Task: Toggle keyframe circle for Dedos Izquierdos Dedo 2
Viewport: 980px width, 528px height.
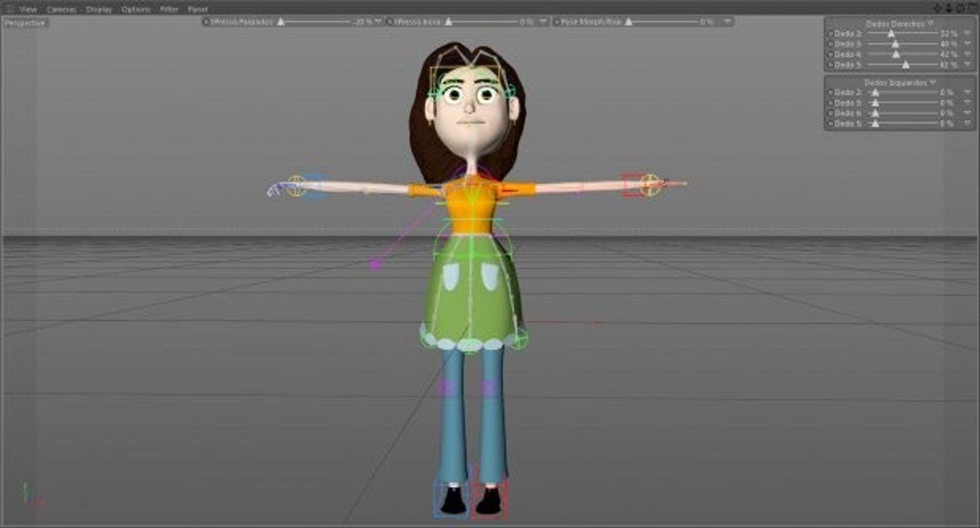Action: tap(830, 92)
